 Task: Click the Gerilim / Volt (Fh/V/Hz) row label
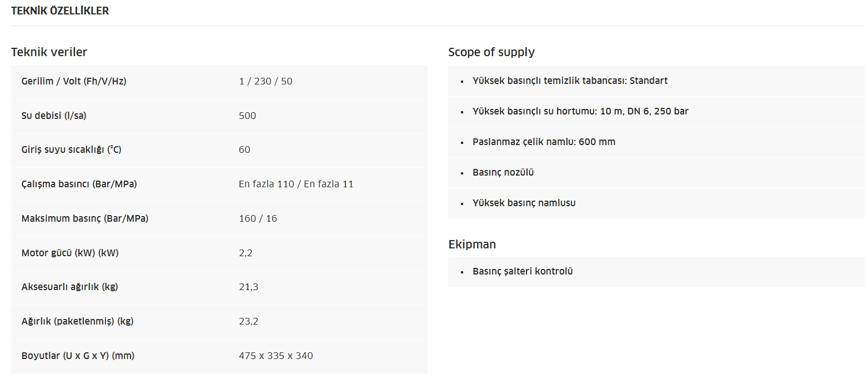pos(74,81)
